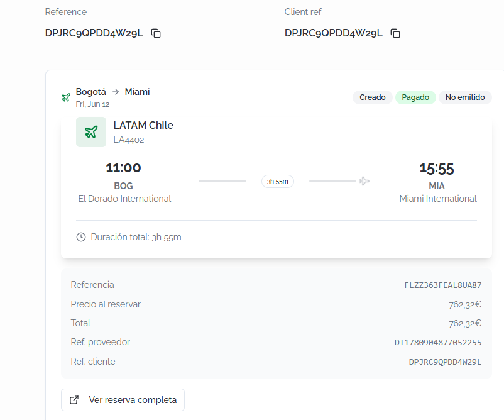Click the Total row value 762,32€
This screenshot has width=504, height=420.
tap(465, 323)
